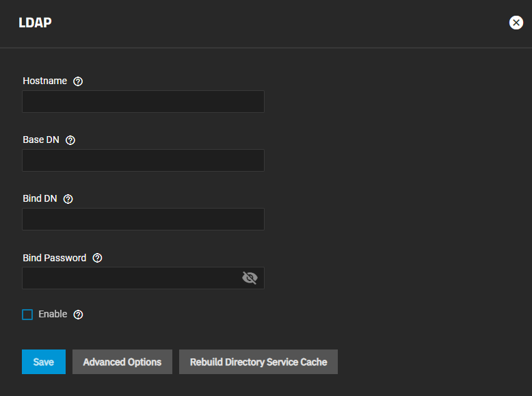Focus the Hostname input field
This screenshot has width=532, height=396.
pyautogui.click(x=143, y=102)
